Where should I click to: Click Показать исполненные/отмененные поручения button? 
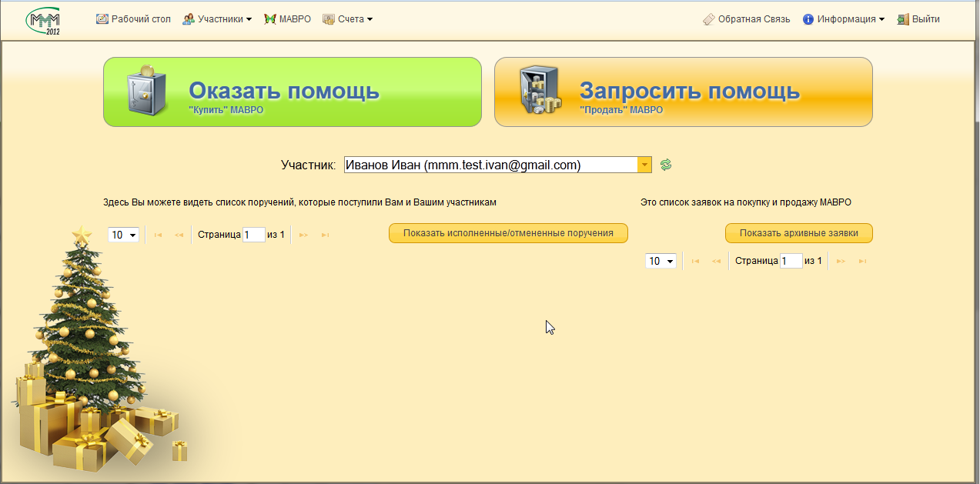508,233
